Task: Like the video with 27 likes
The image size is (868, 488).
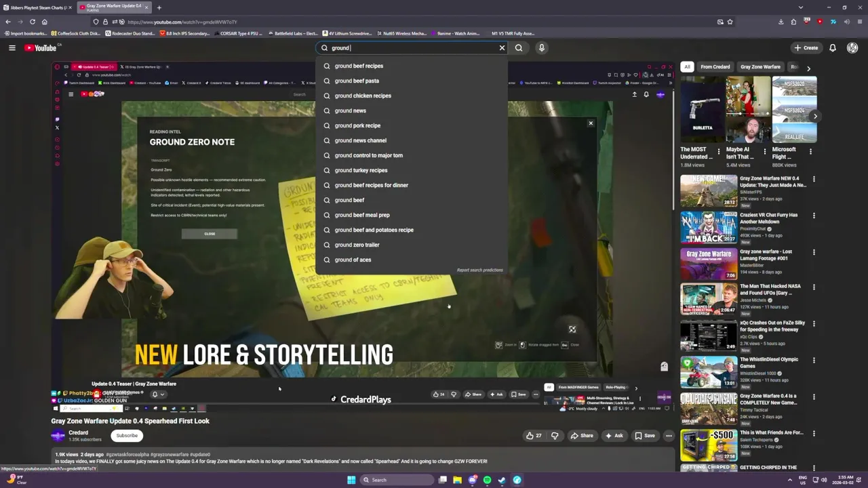Action: pos(534,436)
